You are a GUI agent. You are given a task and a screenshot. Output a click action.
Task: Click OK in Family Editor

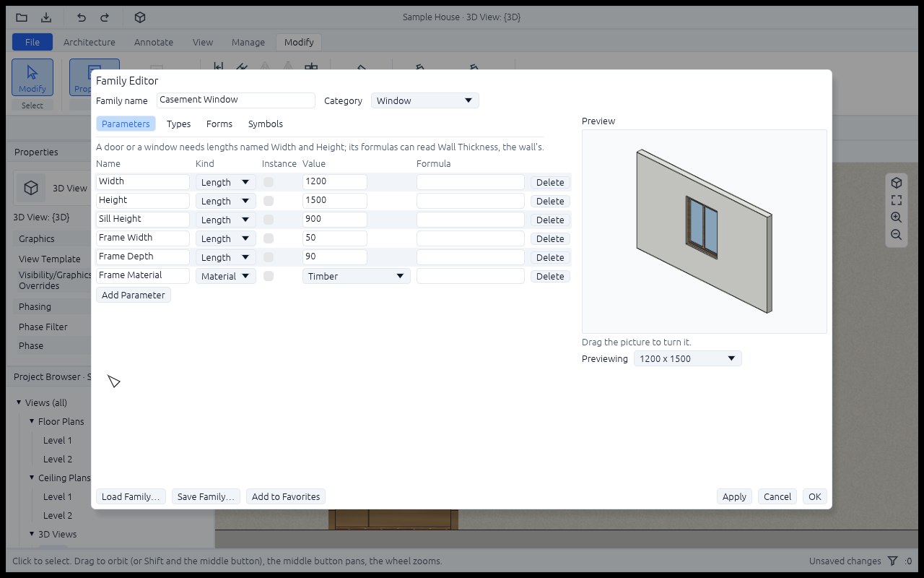click(815, 496)
